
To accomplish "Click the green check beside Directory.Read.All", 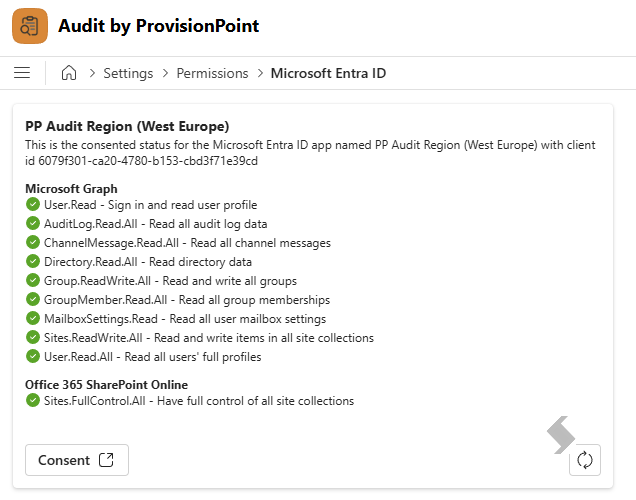I will point(33,262).
